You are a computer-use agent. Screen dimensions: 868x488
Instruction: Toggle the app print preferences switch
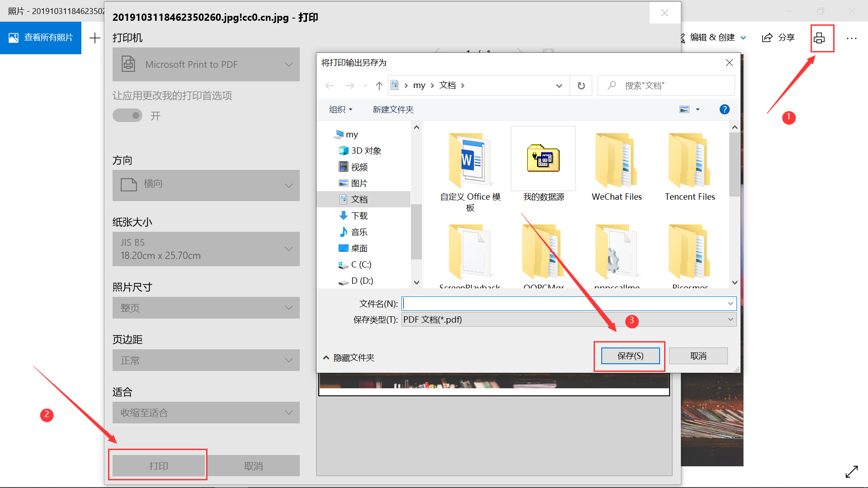coord(127,116)
